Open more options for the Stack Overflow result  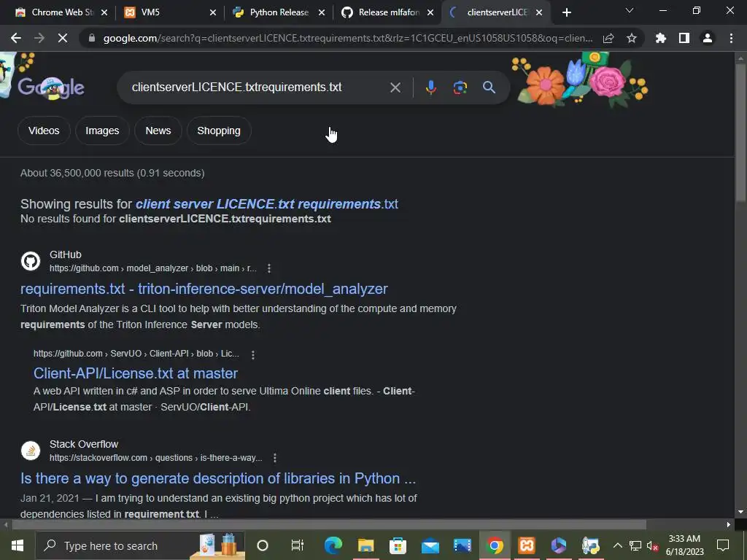click(275, 458)
